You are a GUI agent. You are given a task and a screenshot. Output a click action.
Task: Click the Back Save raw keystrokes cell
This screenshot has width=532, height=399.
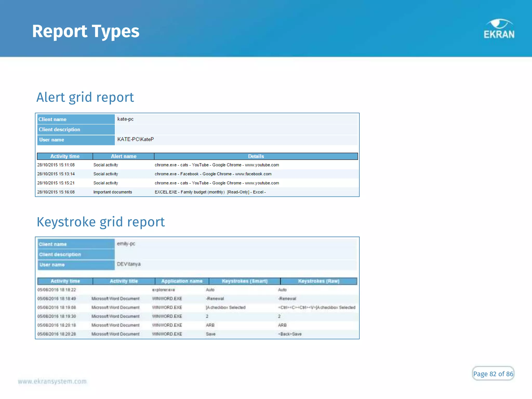tap(290, 334)
